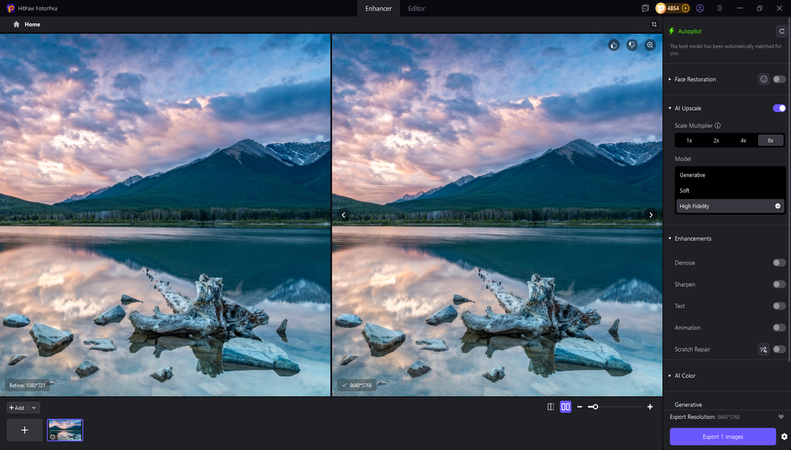Click the Face Restoration face icon
This screenshot has width=791, height=450.
point(763,79)
